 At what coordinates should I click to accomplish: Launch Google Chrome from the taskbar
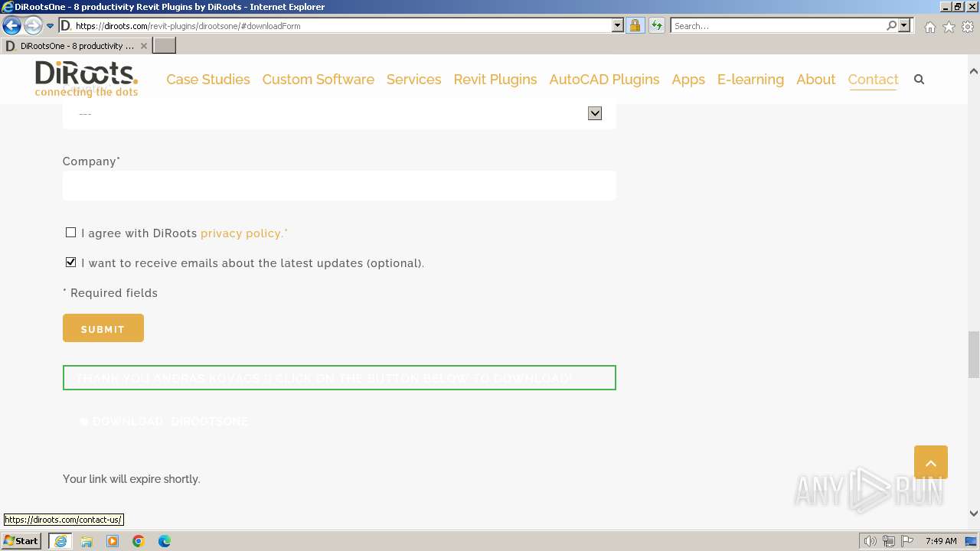139,541
